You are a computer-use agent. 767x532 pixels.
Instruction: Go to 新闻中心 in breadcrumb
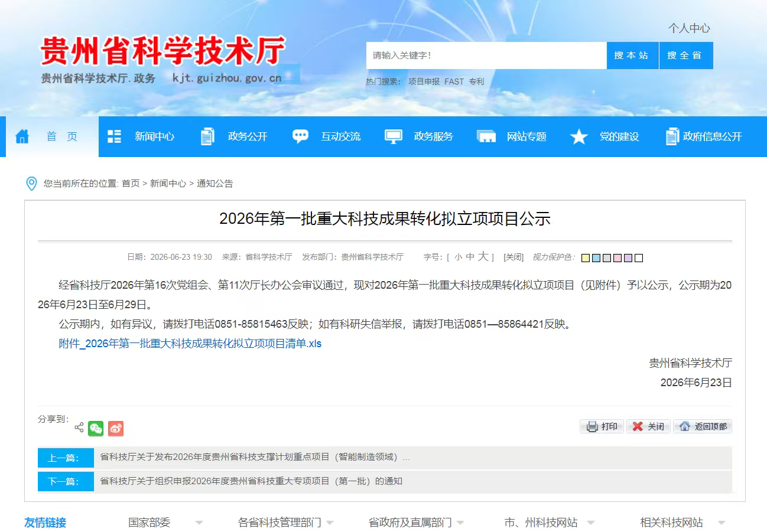click(x=168, y=184)
